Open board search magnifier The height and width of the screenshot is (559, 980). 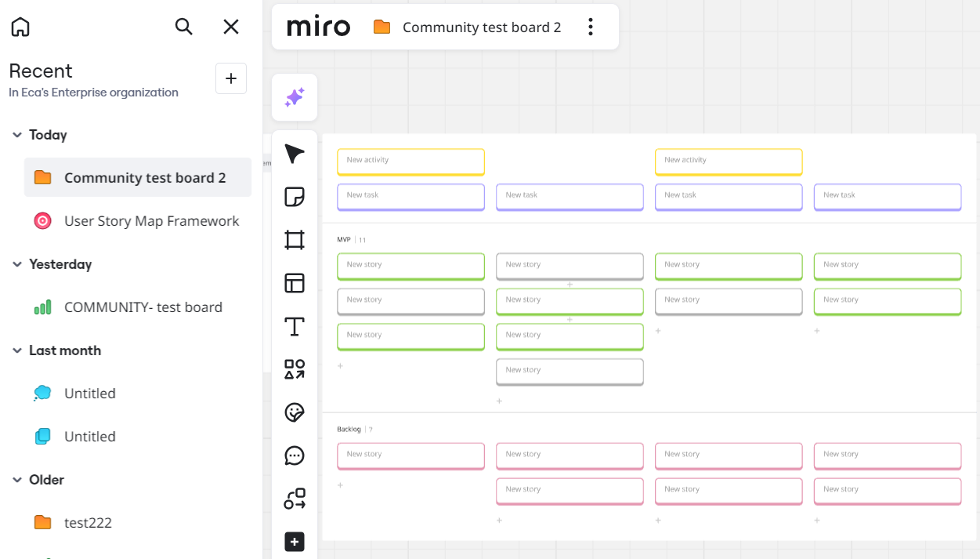tap(183, 27)
